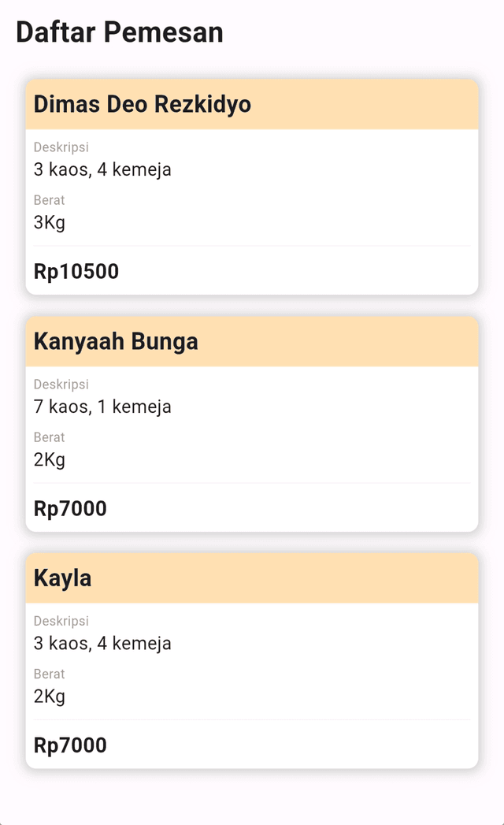Viewport: 504px width, 825px height.
Task: Click Berat label in Kanyaah Bunga's card
Action: 49,437
